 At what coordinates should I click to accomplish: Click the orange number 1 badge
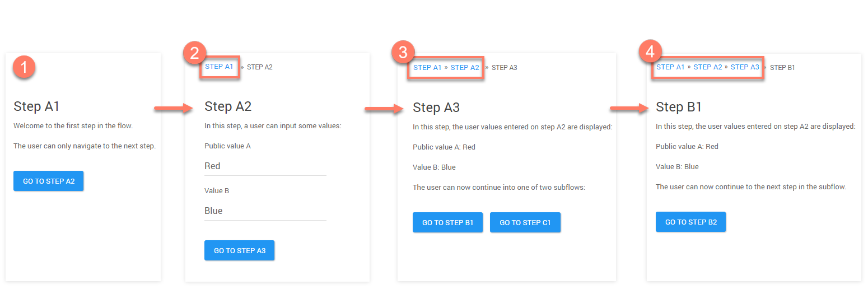[x=24, y=68]
